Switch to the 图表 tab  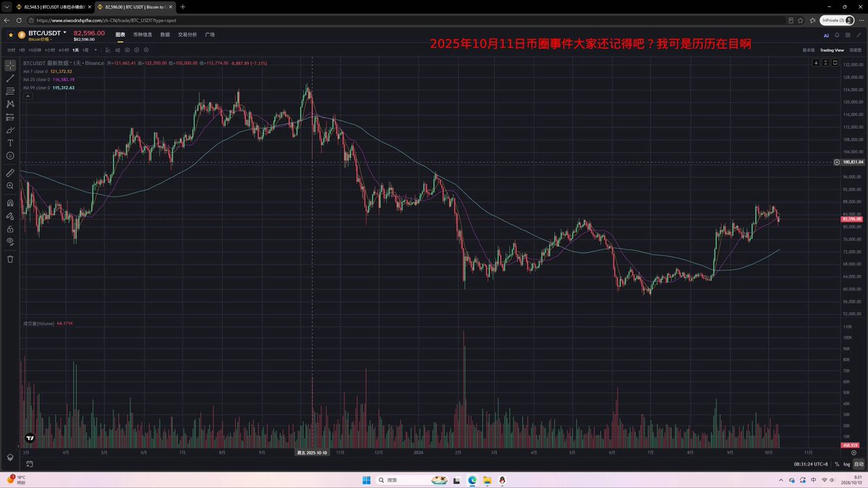pyautogui.click(x=120, y=35)
